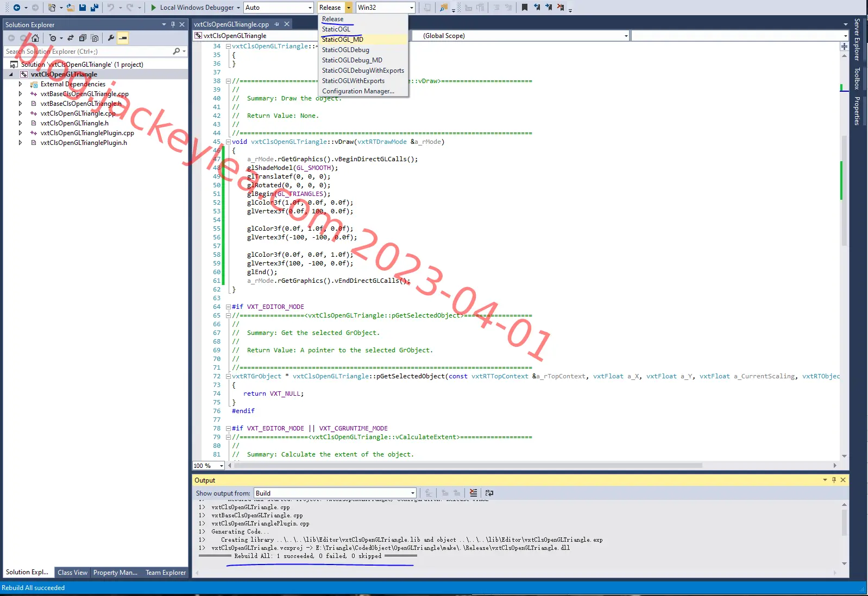868x596 pixels.
Task: Toggle word wrap in Output panel
Action: [489, 493]
